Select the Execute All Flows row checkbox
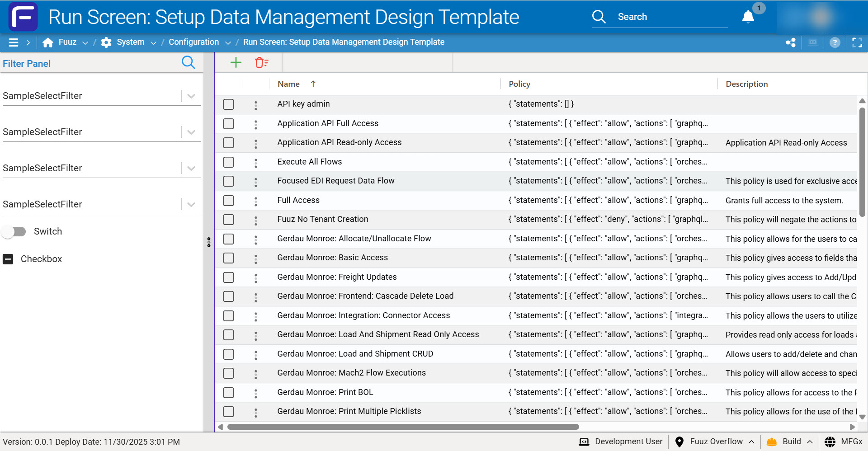This screenshot has width=868, height=451. point(229,162)
